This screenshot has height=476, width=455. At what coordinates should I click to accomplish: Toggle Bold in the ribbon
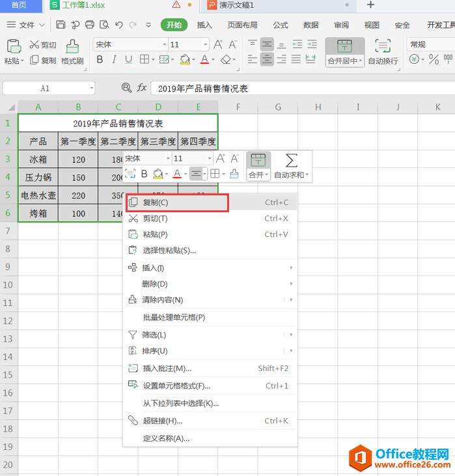tap(100, 59)
